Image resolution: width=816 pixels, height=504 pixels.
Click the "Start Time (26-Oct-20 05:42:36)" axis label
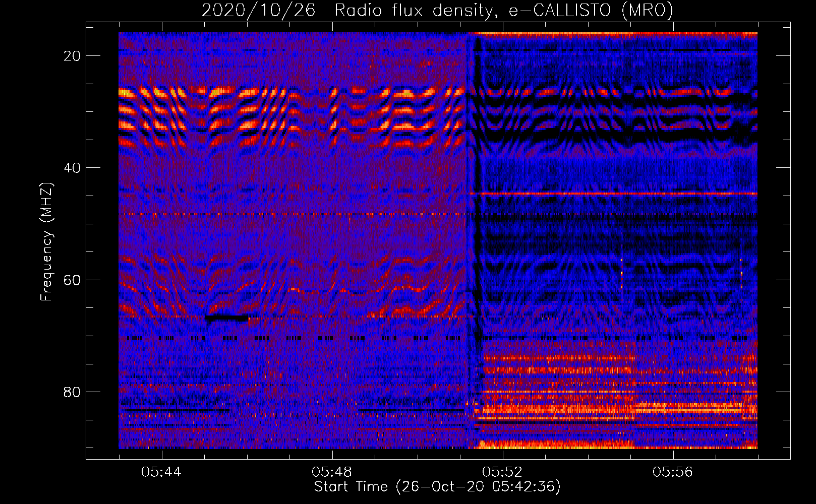(437, 487)
